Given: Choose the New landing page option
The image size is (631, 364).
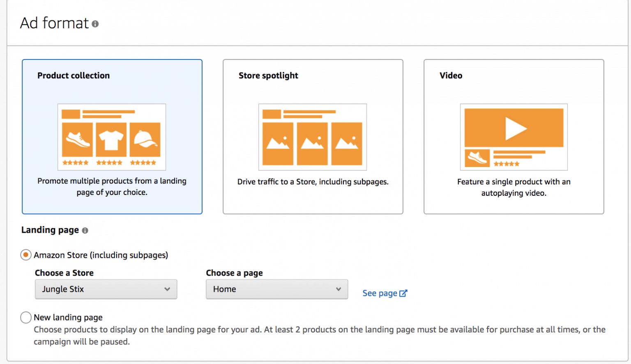Looking at the screenshot, I should pos(25,317).
